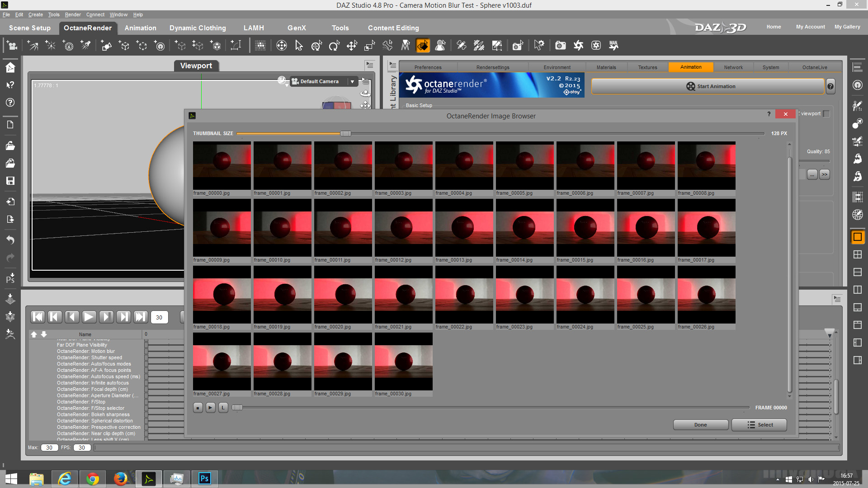Screen dimensions: 868x488
Task: Open the Render menu in the menu bar
Action: (x=72, y=14)
